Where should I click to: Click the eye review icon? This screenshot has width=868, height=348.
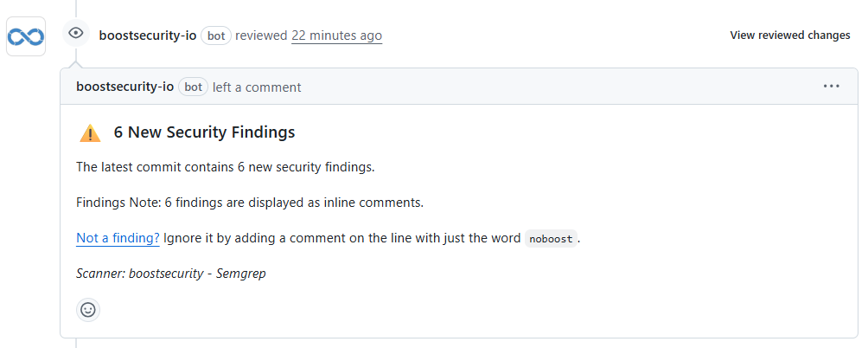[76, 34]
